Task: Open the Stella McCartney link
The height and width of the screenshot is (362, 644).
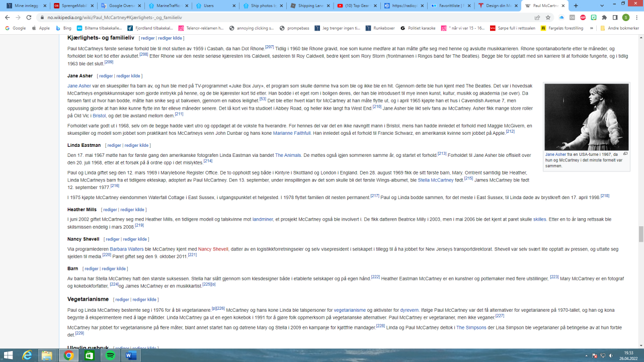Action: coord(436,180)
